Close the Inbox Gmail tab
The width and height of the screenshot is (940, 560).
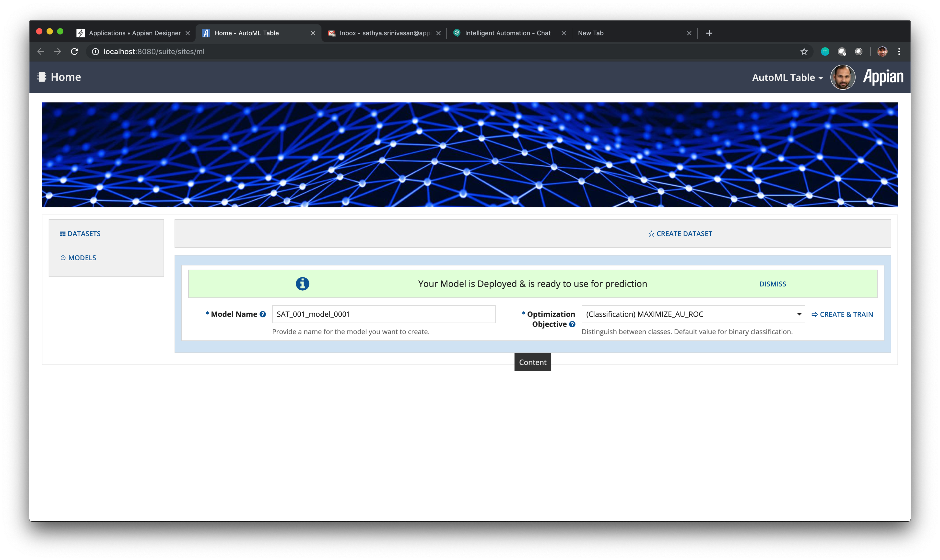point(438,33)
